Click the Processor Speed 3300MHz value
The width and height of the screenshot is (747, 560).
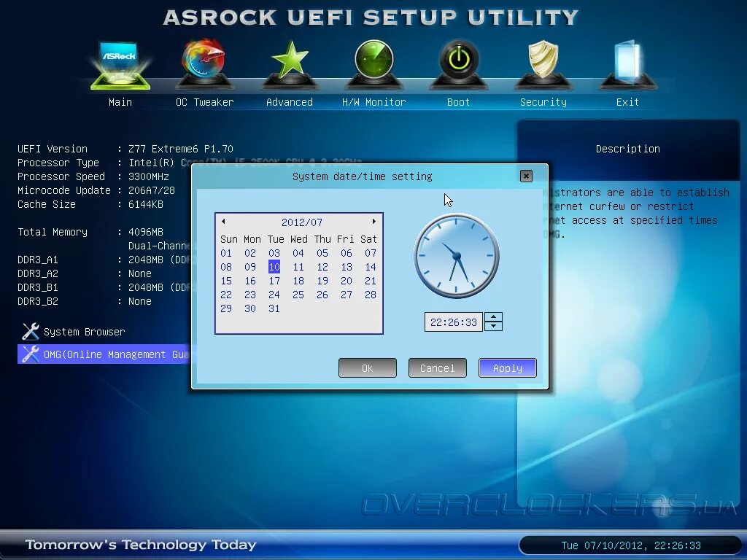(x=149, y=176)
